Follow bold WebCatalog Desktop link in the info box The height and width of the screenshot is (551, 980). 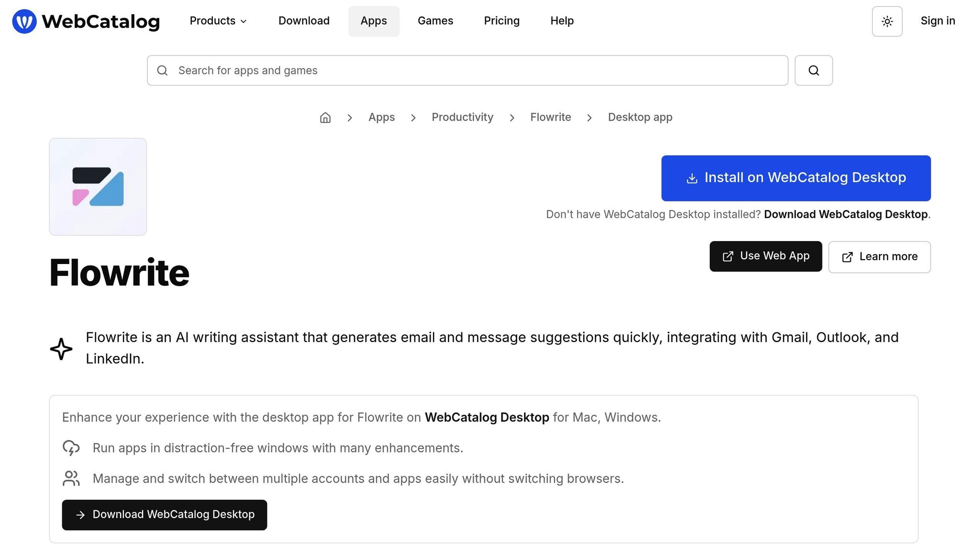(487, 418)
